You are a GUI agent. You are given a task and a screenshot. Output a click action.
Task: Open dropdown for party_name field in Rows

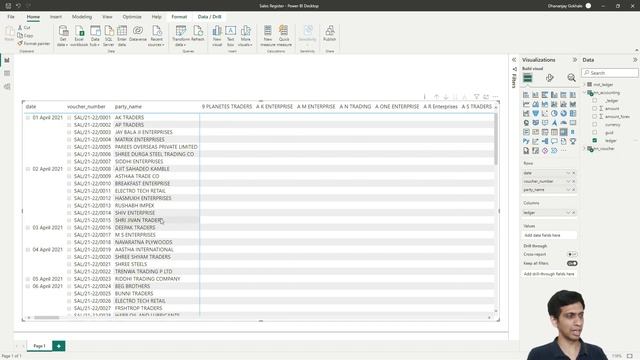click(568, 190)
